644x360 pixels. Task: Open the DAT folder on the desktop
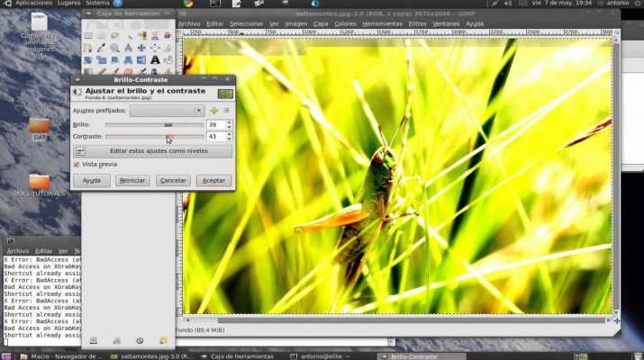[x=40, y=126]
